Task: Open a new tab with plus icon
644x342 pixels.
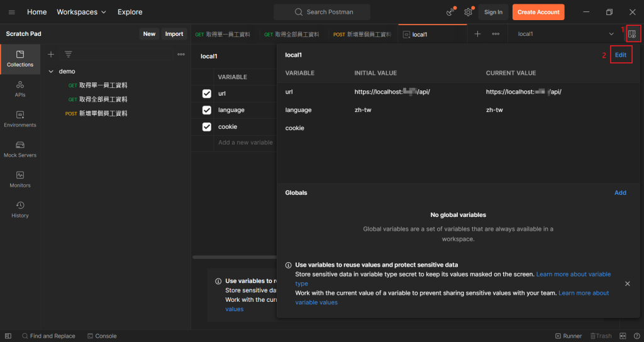Action: pos(477,34)
